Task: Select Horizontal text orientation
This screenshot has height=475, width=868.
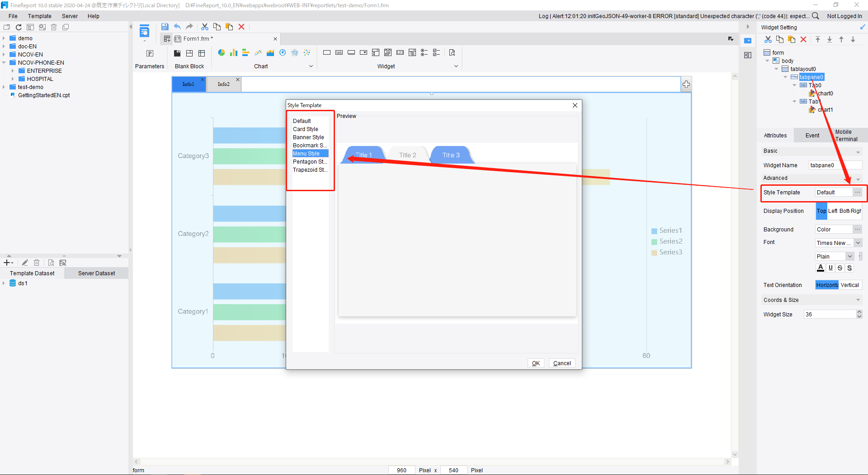Action: 827,285
